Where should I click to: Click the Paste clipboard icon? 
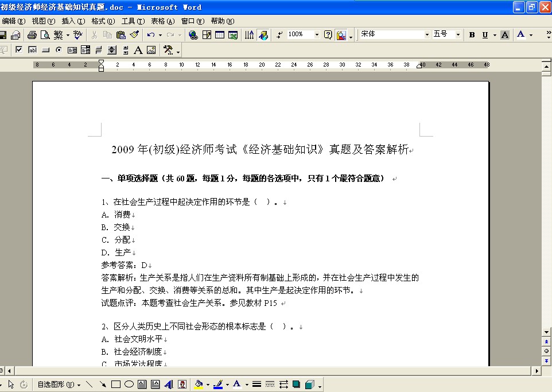click(120, 35)
